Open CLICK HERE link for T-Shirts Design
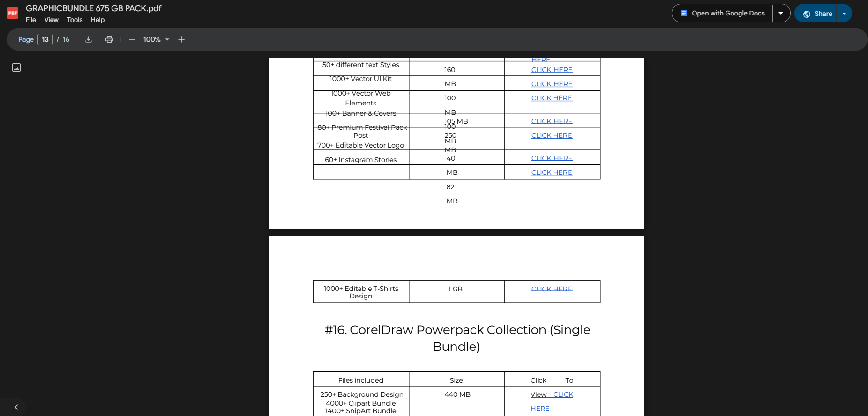Image resolution: width=868 pixels, height=416 pixels. click(x=552, y=289)
